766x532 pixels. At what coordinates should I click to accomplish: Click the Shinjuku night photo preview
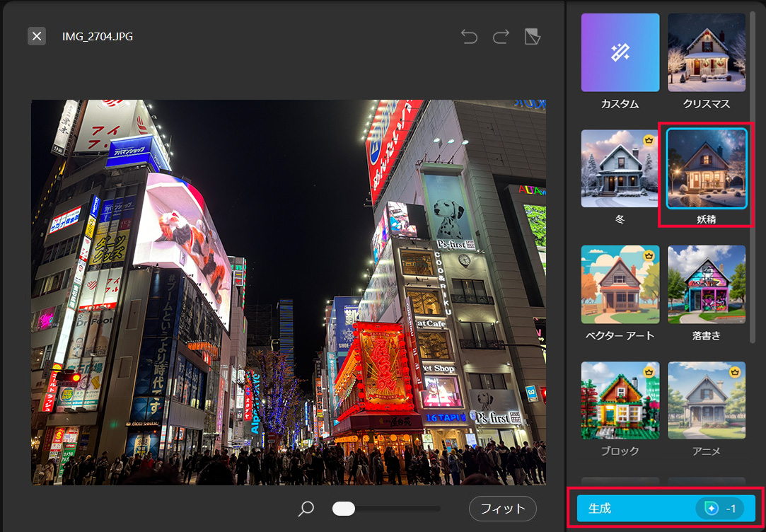(x=289, y=292)
